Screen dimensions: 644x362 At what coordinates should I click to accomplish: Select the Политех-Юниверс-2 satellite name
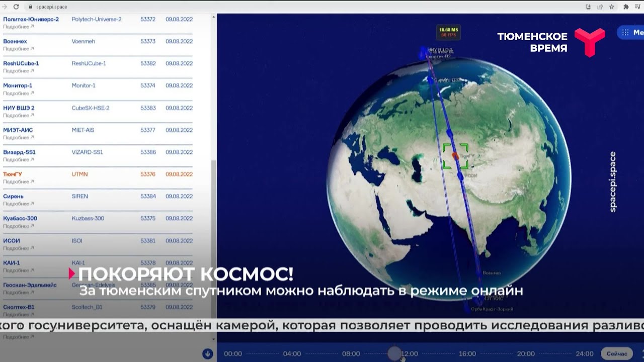(31, 19)
